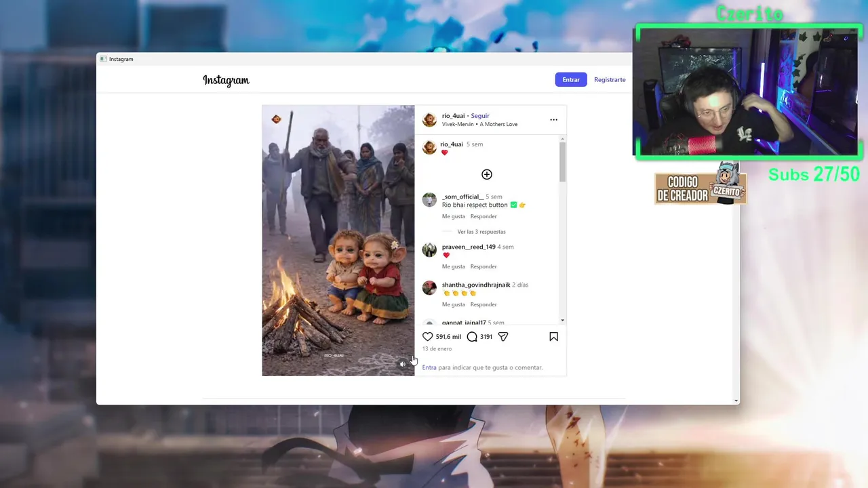Share the post with the paper plane icon
The height and width of the screenshot is (488, 868).
[x=503, y=337]
